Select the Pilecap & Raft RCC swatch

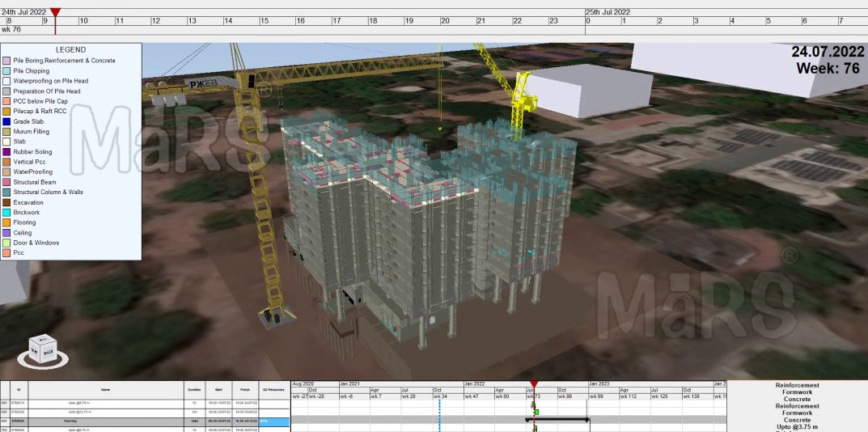(6, 112)
